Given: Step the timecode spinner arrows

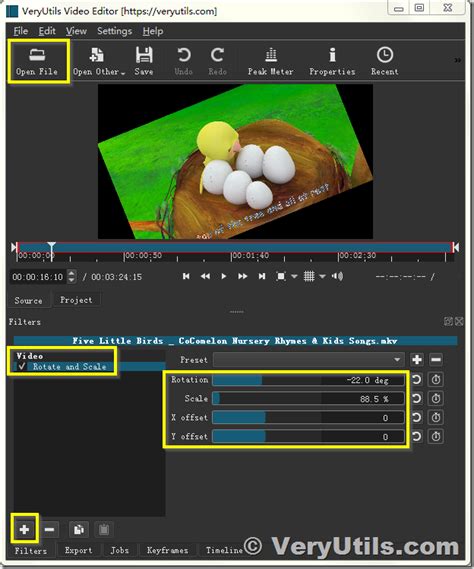Looking at the screenshot, I should tap(72, 277).
